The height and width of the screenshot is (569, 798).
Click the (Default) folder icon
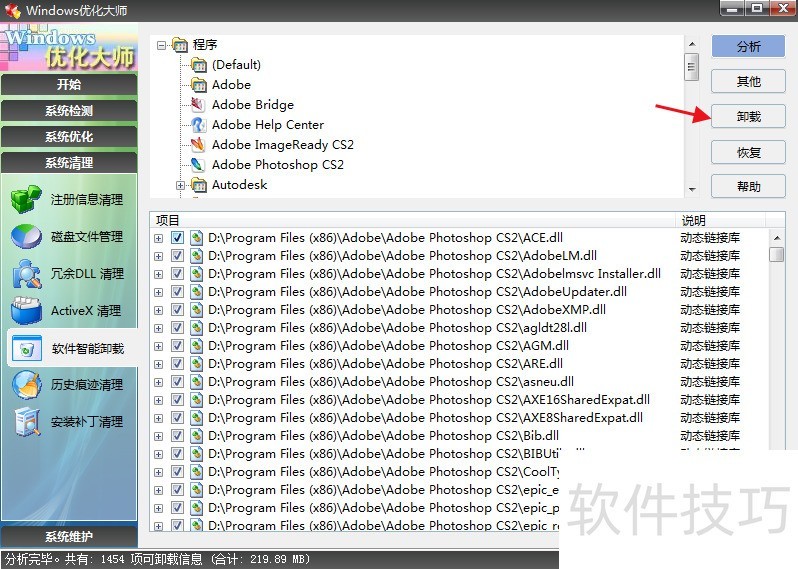click(x=198, y=65)
